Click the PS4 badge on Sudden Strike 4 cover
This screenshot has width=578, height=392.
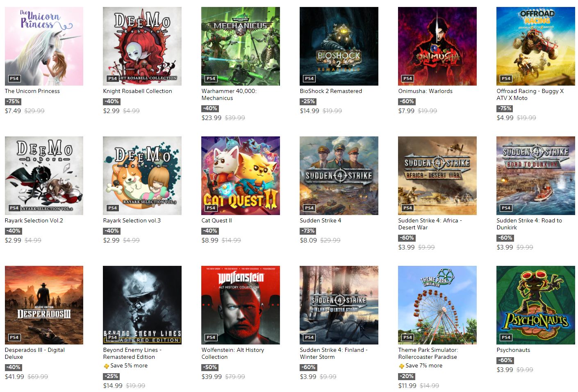point(309,208)
